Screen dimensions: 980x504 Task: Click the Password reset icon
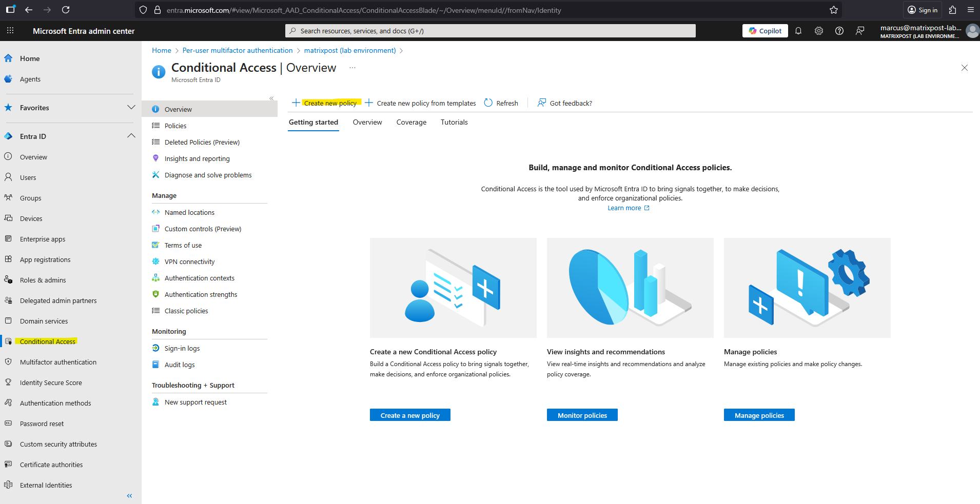(x=8, y=424)
